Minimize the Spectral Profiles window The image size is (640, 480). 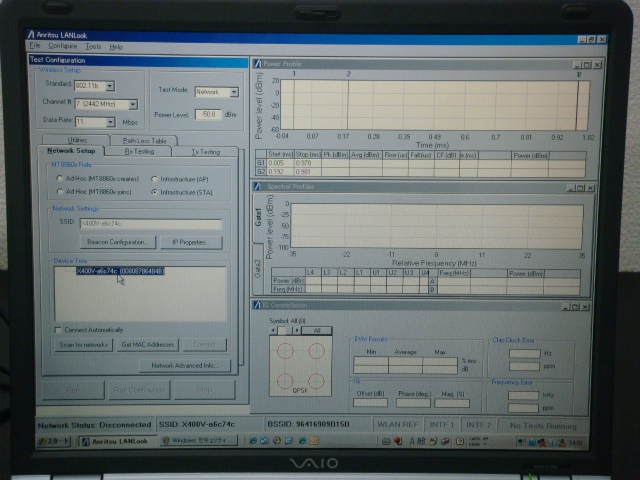(571, 188)
